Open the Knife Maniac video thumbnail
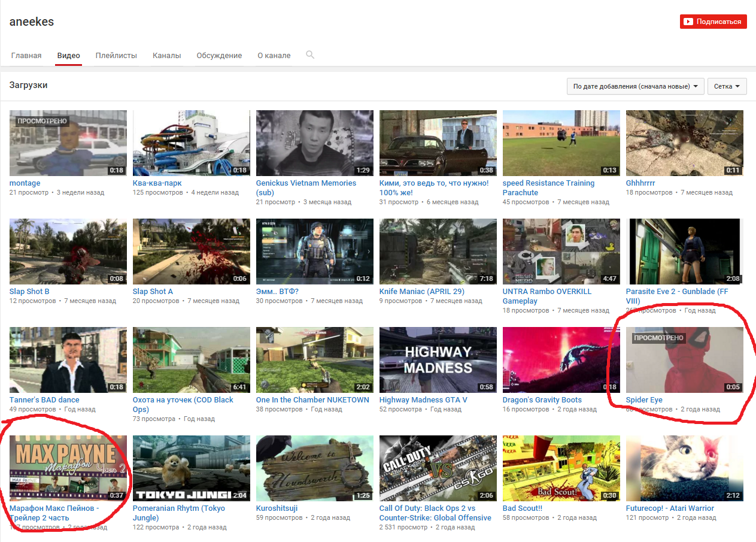 click(x=438, y=252)
